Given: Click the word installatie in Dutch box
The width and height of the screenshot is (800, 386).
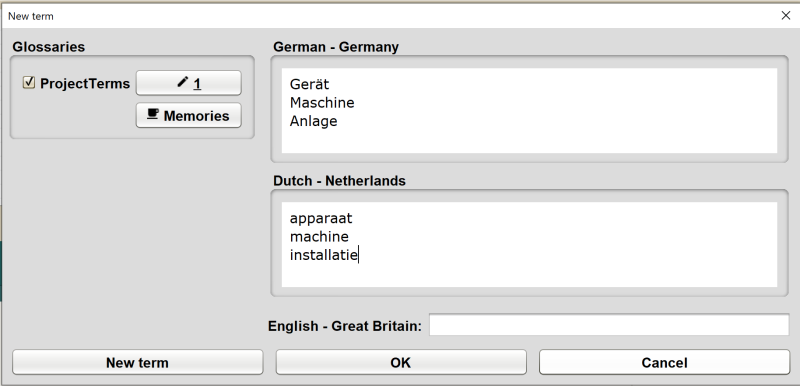Looking at the screenshot, I should click(323, 255).
